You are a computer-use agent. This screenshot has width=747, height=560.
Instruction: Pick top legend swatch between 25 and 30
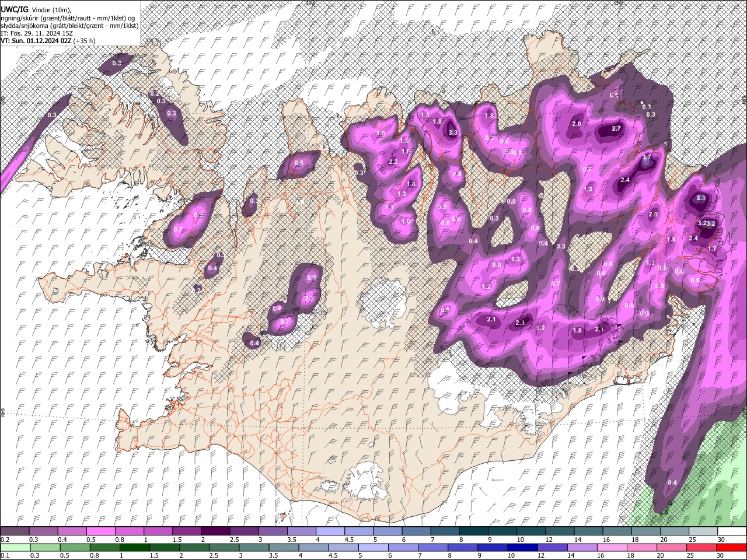pyautogui.click(x=704, y=531)
